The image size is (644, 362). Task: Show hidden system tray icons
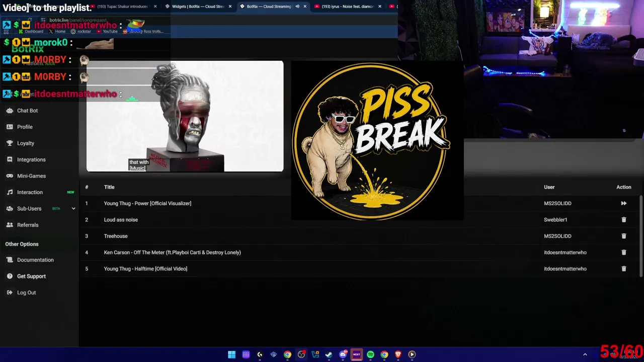(585, 354)
